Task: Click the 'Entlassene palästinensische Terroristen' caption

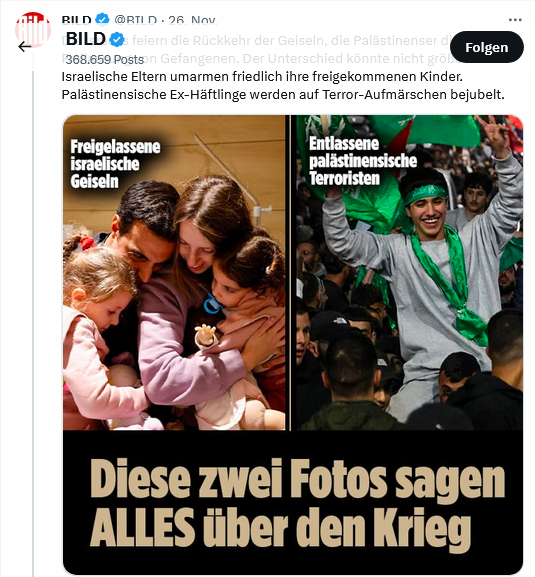Action: (x=363, y=161)
